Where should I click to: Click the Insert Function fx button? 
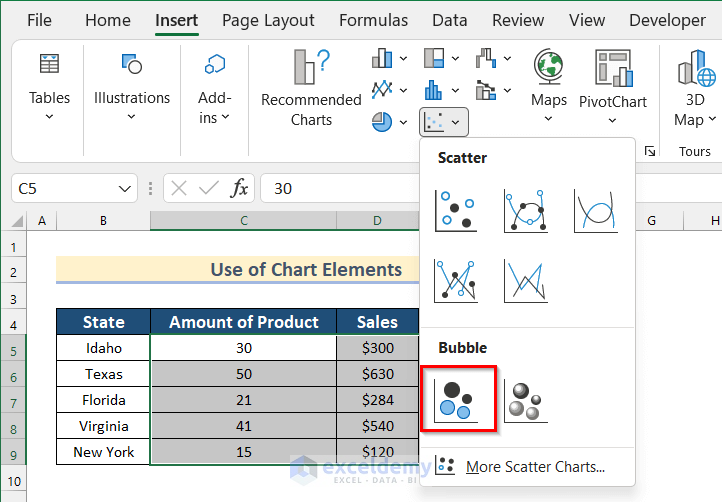(x=240, y=188)
